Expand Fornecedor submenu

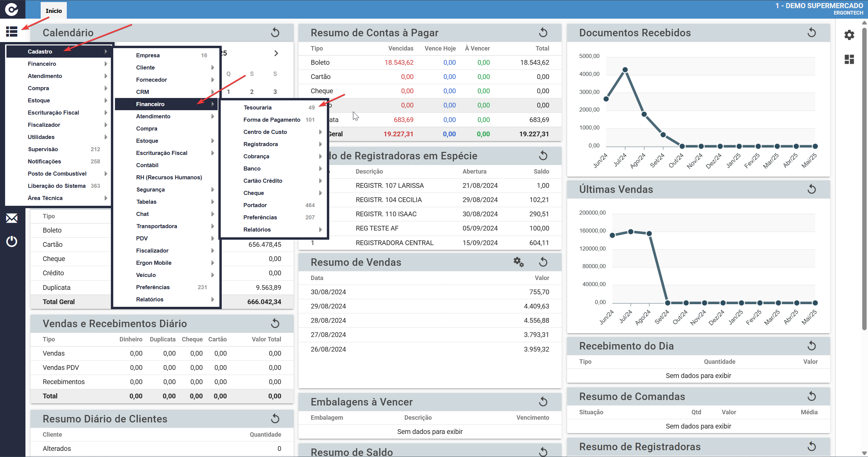(x=167, y=80)
